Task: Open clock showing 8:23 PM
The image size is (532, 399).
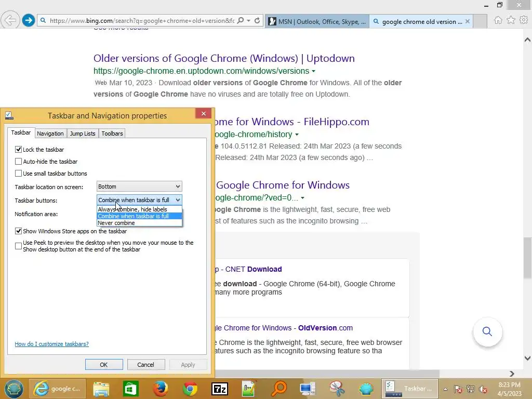Action: [x=509, y=385]
